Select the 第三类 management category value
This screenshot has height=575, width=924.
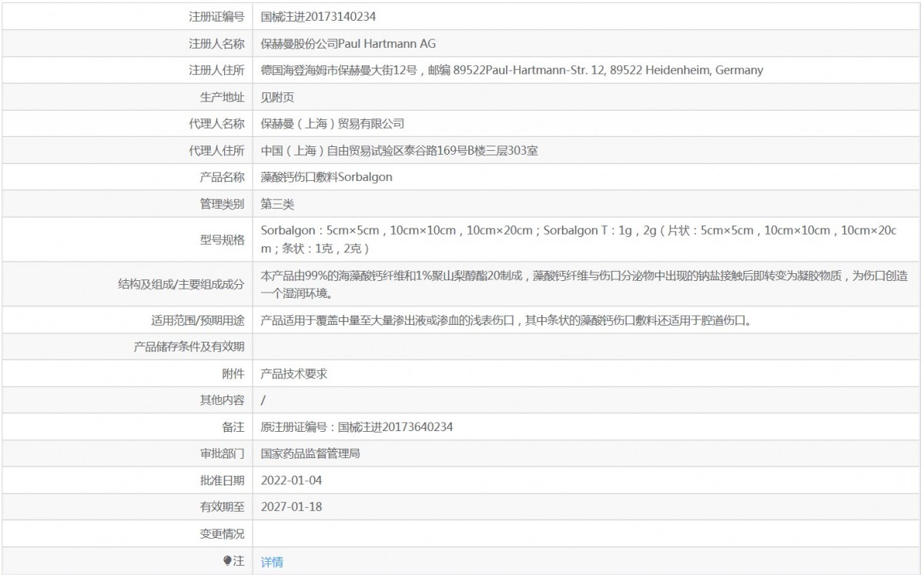tap(278, 204)
